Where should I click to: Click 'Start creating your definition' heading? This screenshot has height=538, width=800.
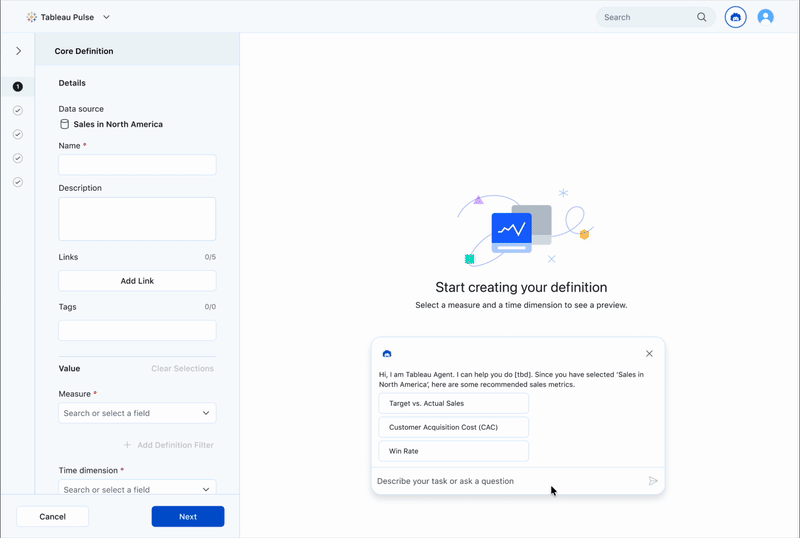point(521,287)
